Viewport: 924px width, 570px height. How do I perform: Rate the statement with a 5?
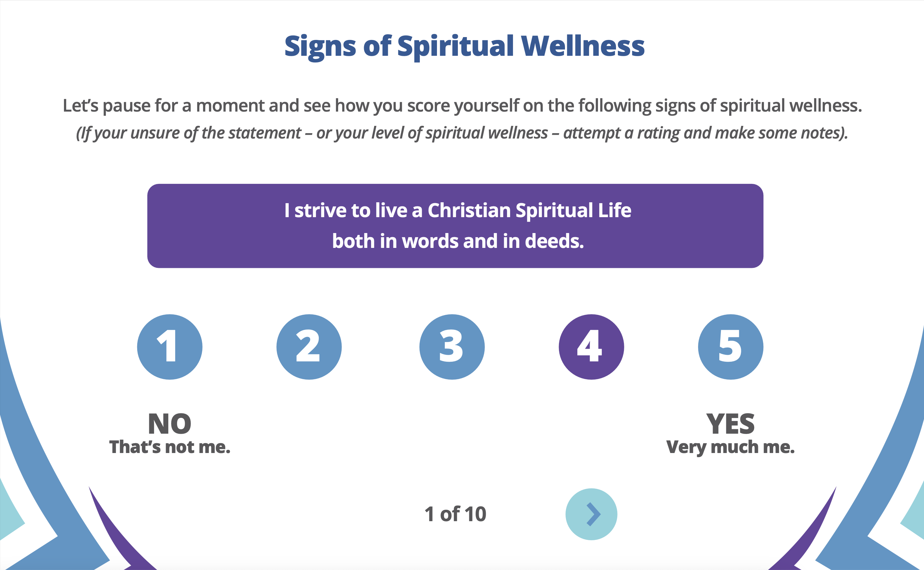pyautogui.click(x=731, y=347)
